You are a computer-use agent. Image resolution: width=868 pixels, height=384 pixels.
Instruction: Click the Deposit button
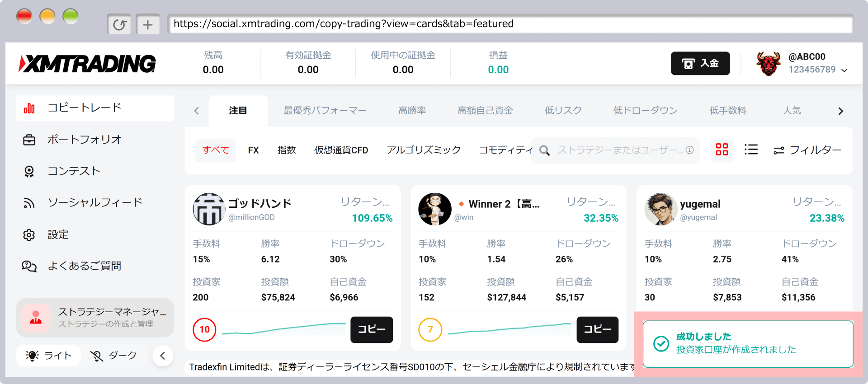pyautogui.click(x=700, y=63)
